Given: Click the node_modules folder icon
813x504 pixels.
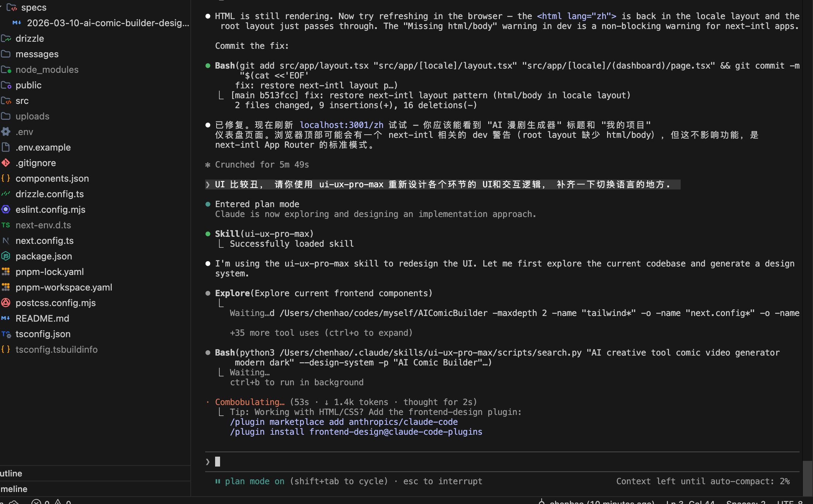Looking at the screenshot, I should point(6,70).
